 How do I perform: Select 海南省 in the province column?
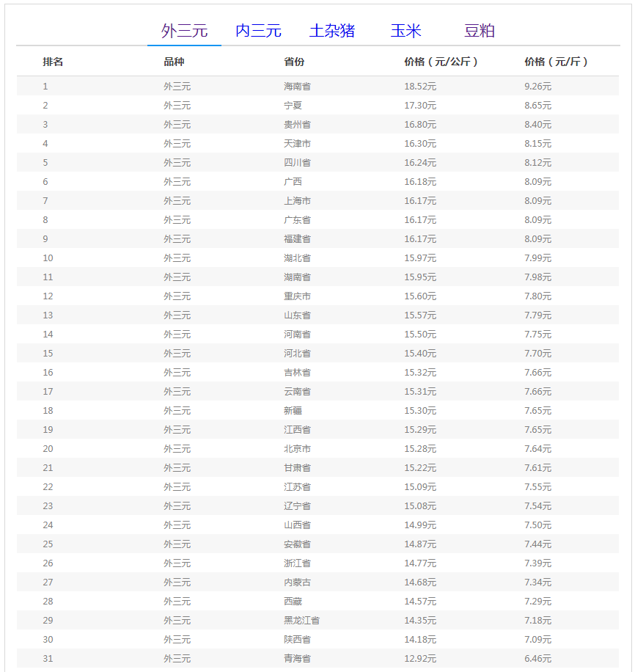point(297,87)
